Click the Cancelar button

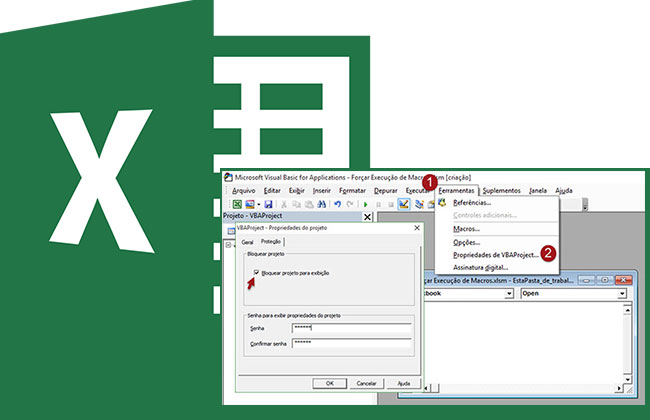pos(366,383)
